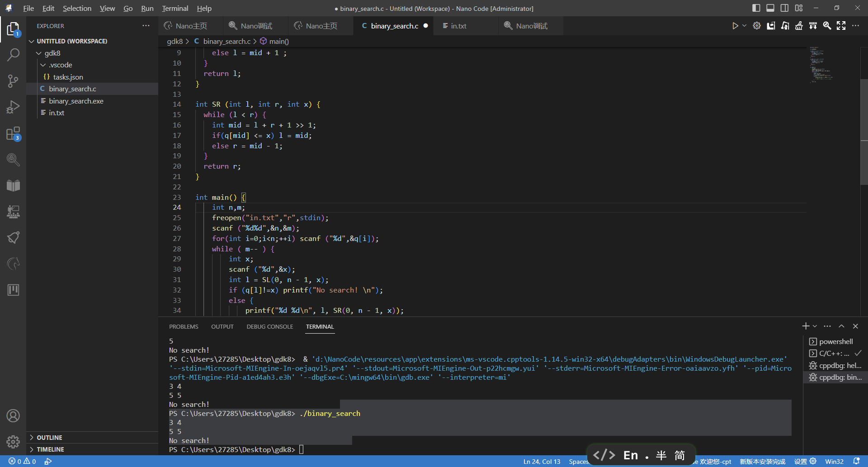The image size is (868, 467).
Task: Open the Selection menu
Action: (x=77, y=8)
